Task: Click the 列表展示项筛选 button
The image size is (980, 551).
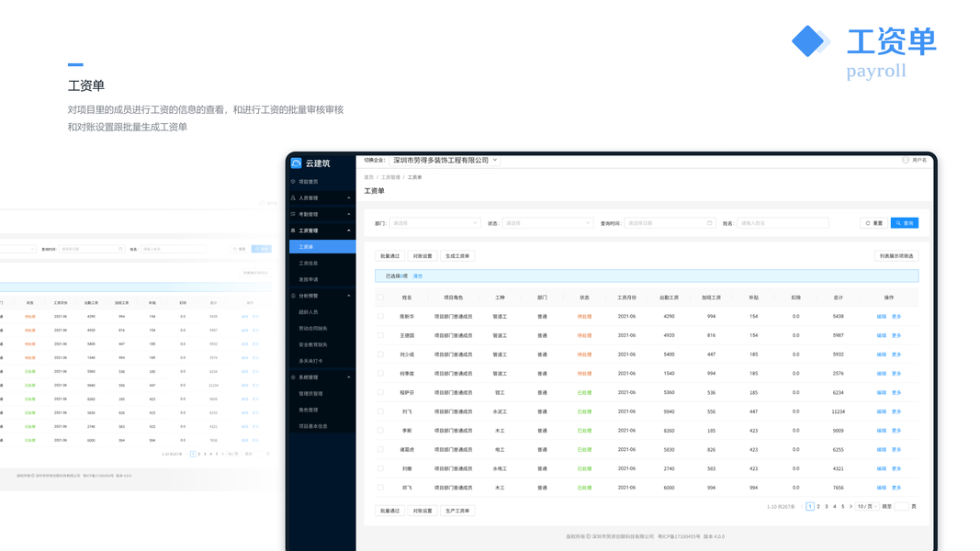Action: tap(896, 256)
